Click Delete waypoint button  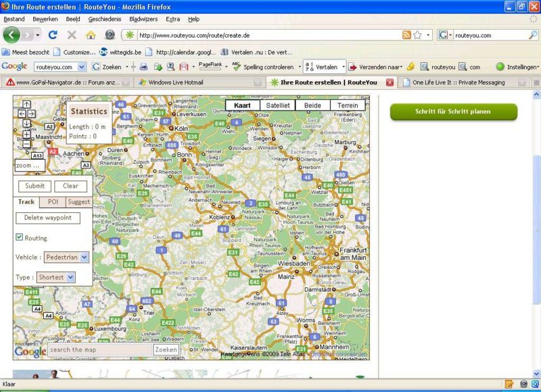(48, 218)
